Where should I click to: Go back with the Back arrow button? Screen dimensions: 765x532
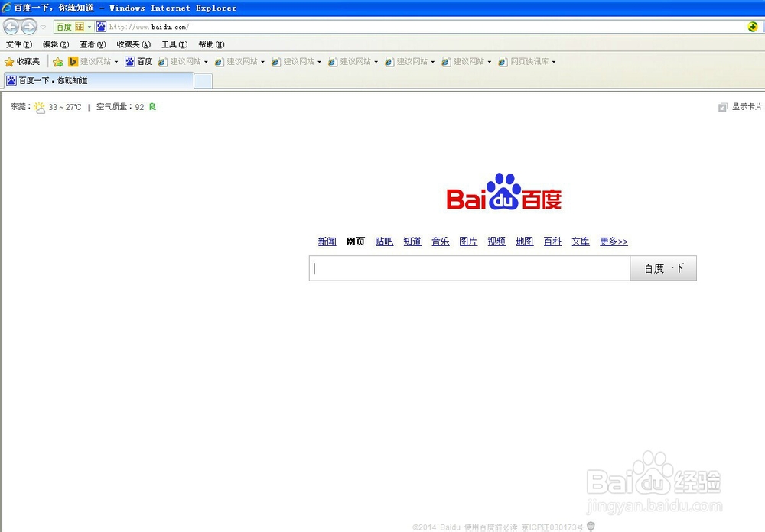pyautogui.click(x=11, y=26)
